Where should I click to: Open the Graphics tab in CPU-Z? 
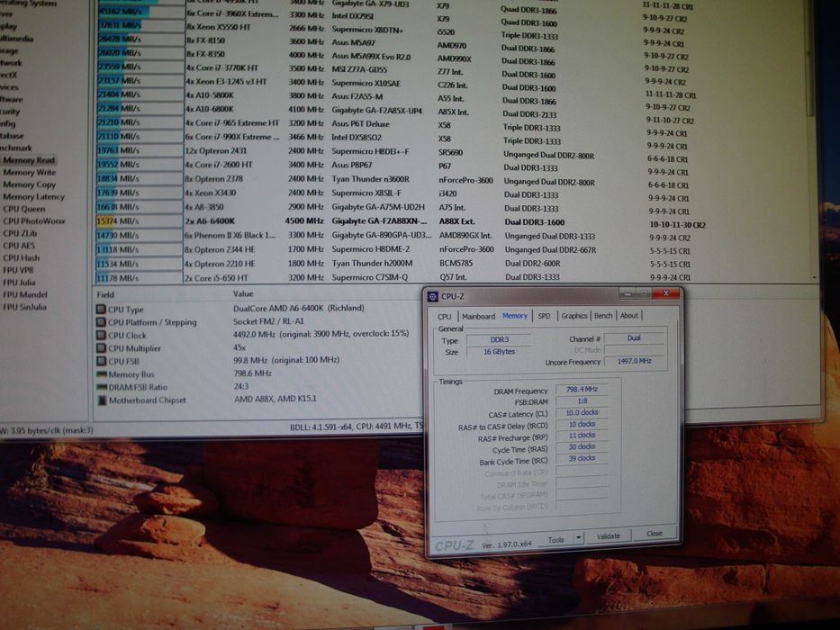pos(574,316)
